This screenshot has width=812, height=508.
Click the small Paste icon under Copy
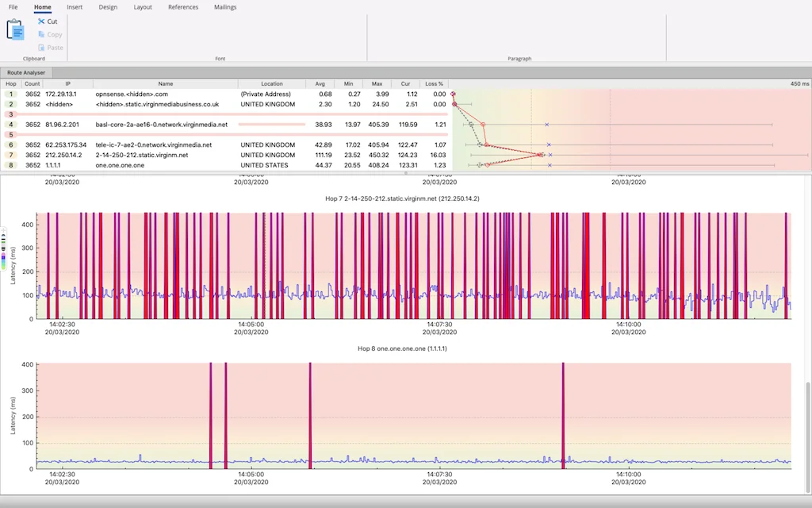click(41, 47)
